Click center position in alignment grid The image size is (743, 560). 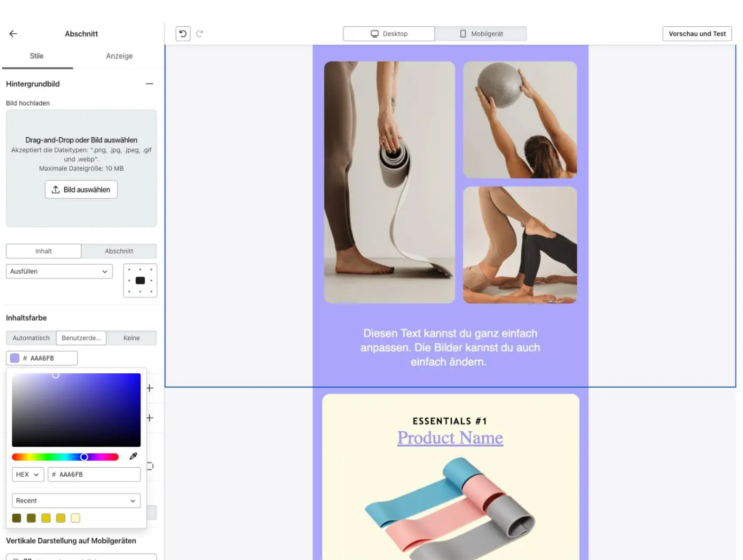coord(140,281)
